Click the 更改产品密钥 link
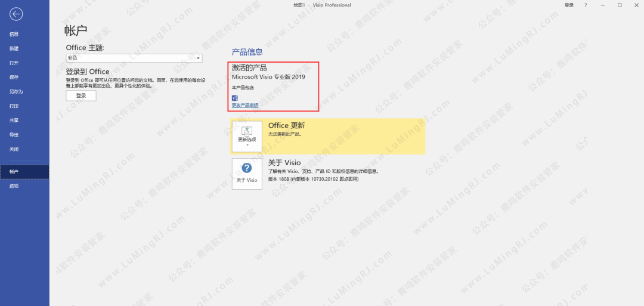 pyautogui.click(x=245, y=106)
